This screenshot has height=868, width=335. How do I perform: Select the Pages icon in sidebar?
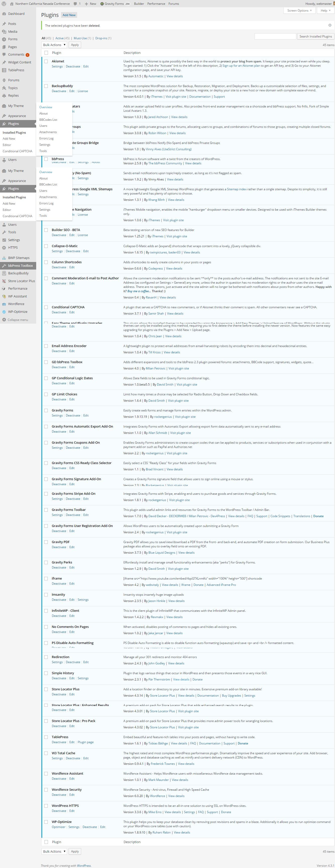coord(4,47)
